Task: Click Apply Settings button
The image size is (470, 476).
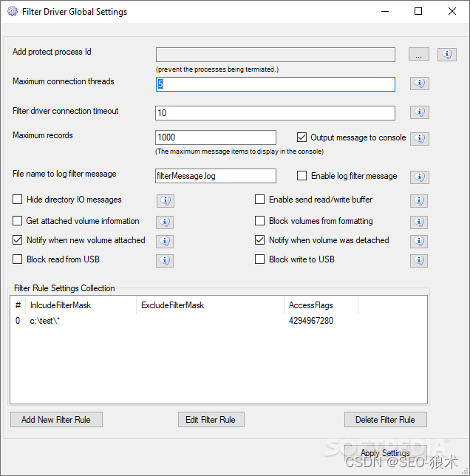Action: coord(386,453)
